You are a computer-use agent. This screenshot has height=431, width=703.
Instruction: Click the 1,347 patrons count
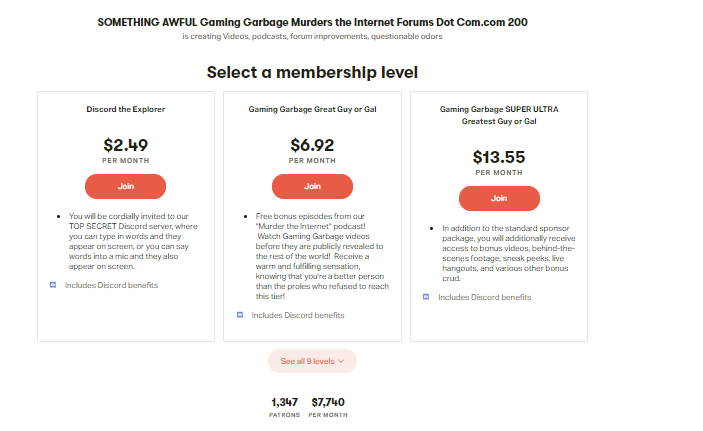click(284, 402)
